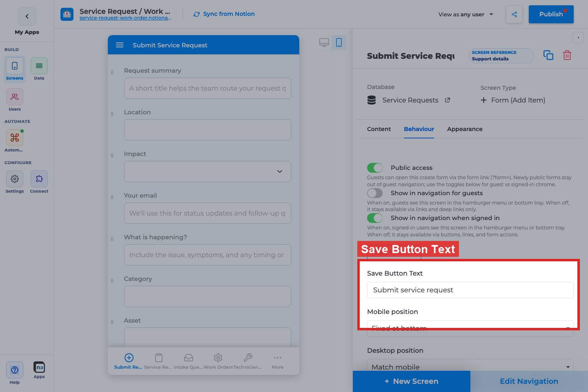
Task: Click the share icon button
Action: (x=514, y=14)
